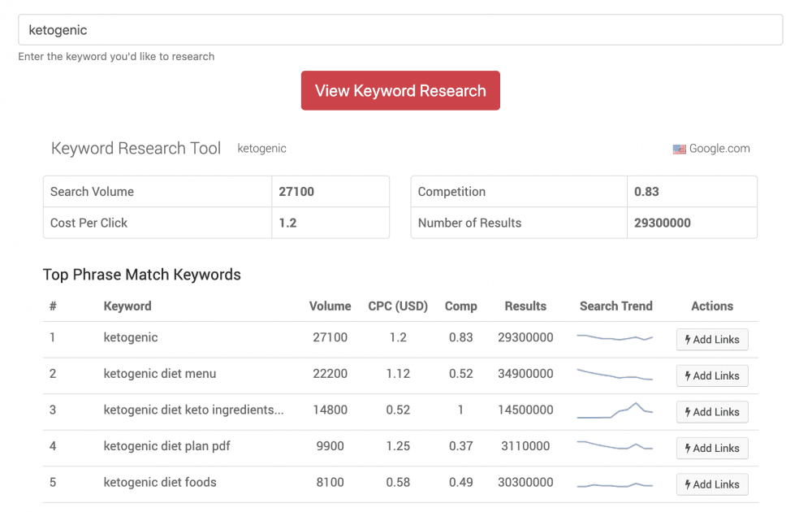Screen dimensions: 812x512
Task: Click the search trend sparkline for ketogenic diet keto ingredients
Action: [x=615, y=410]
